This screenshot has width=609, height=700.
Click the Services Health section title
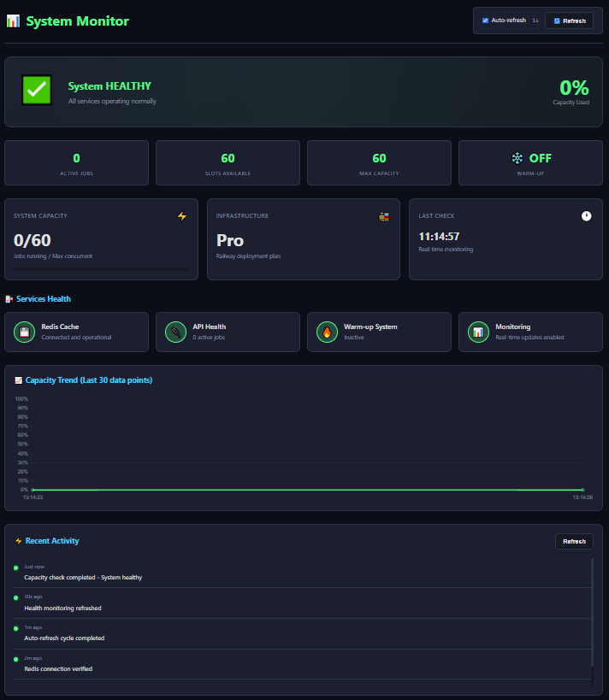tap(44, 299)
